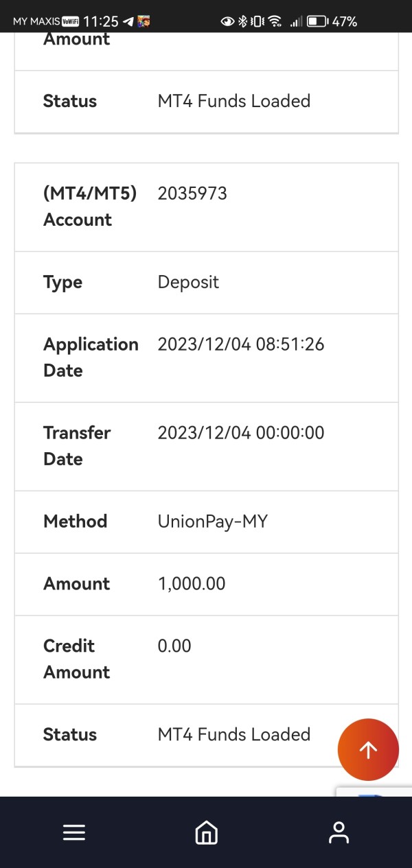Tap the battery icon showing 47%
Viewport: 412px width, 868px height.
coord(317,22)
